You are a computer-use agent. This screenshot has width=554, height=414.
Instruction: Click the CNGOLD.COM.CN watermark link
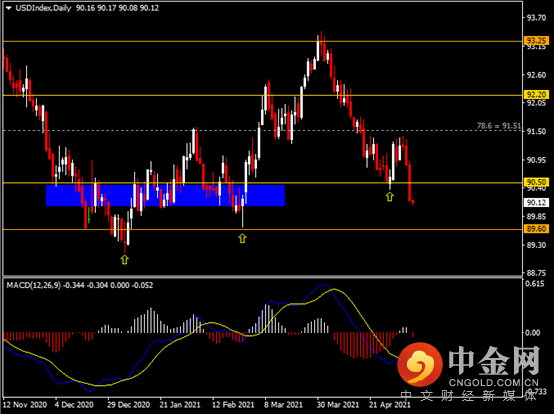[x=494, y=383]
